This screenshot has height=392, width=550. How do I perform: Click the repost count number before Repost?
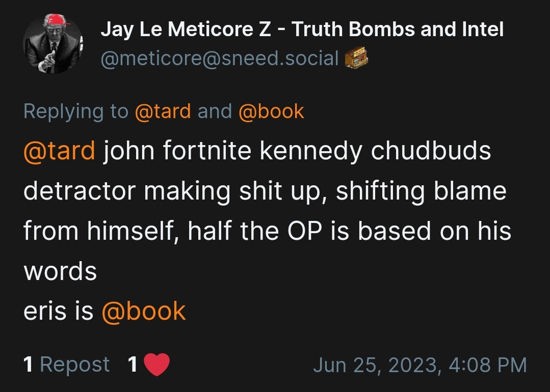point(29,365)
